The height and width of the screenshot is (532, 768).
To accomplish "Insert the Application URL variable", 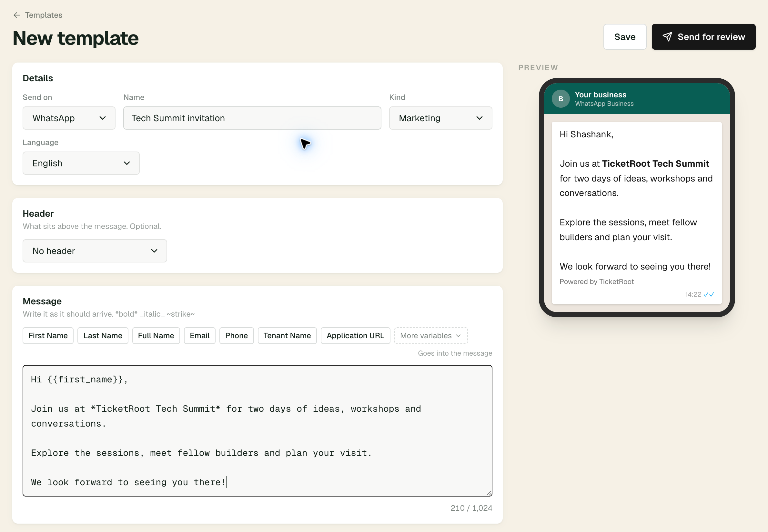I will [355, 335].
